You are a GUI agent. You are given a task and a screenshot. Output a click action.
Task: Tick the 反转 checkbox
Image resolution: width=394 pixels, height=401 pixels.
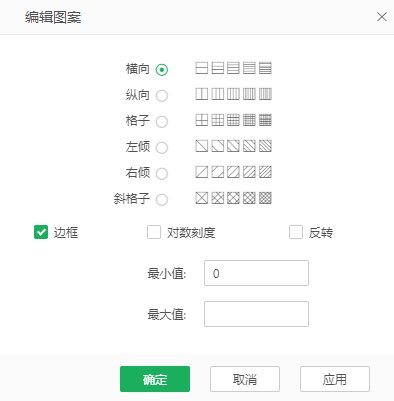(296, 232)
